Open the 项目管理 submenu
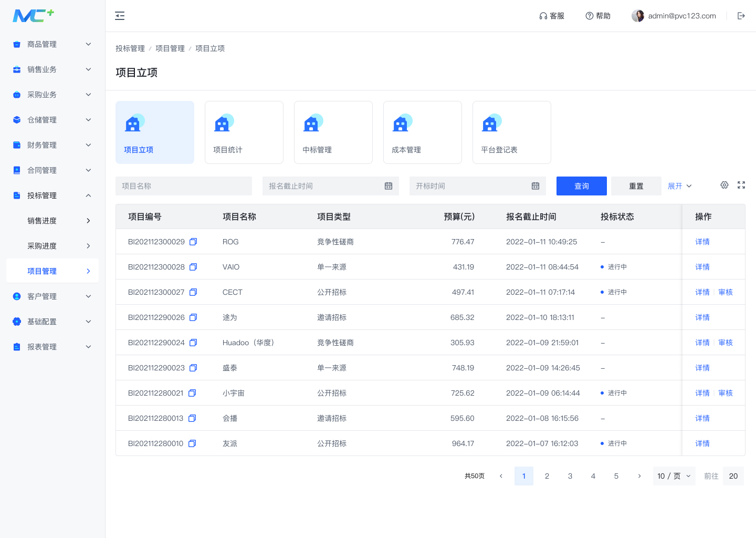The height and width of the screenshot is (538, 756). point(52,271)
